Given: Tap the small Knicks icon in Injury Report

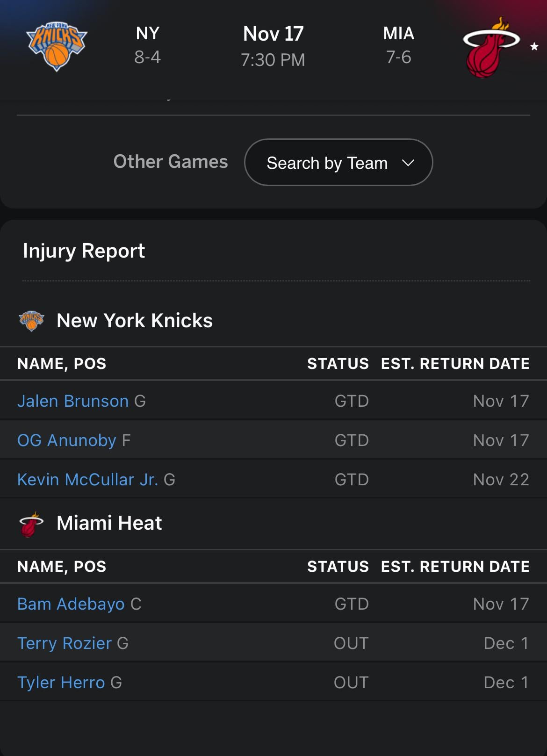Looking at the screenshot, I should pos(31,321).
